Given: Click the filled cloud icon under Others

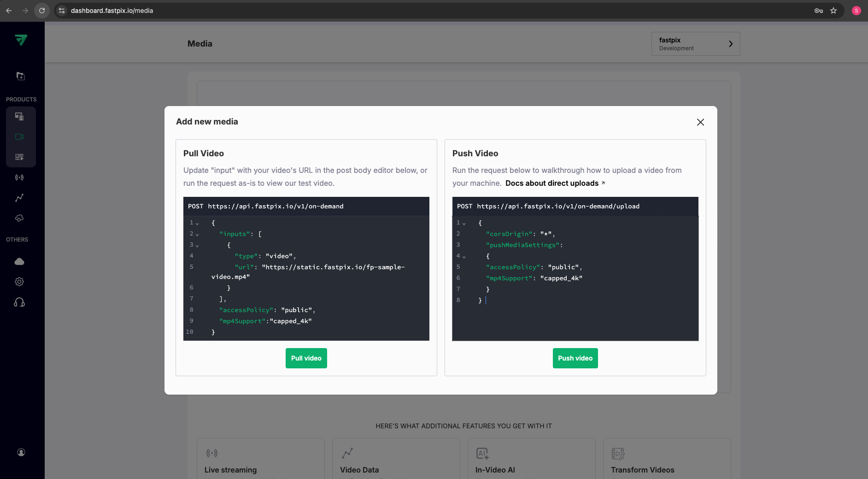Looking at the screenshot, I should [19, 261].
